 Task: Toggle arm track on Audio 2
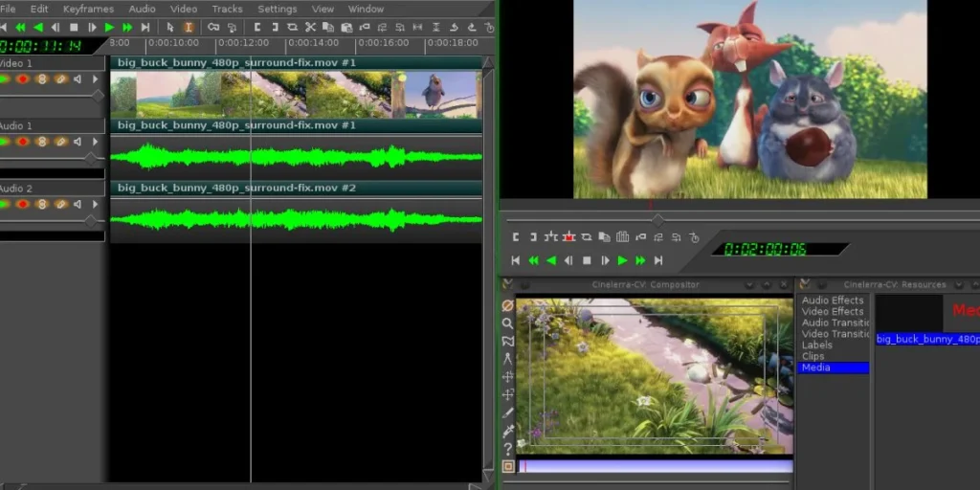point(23,205)
